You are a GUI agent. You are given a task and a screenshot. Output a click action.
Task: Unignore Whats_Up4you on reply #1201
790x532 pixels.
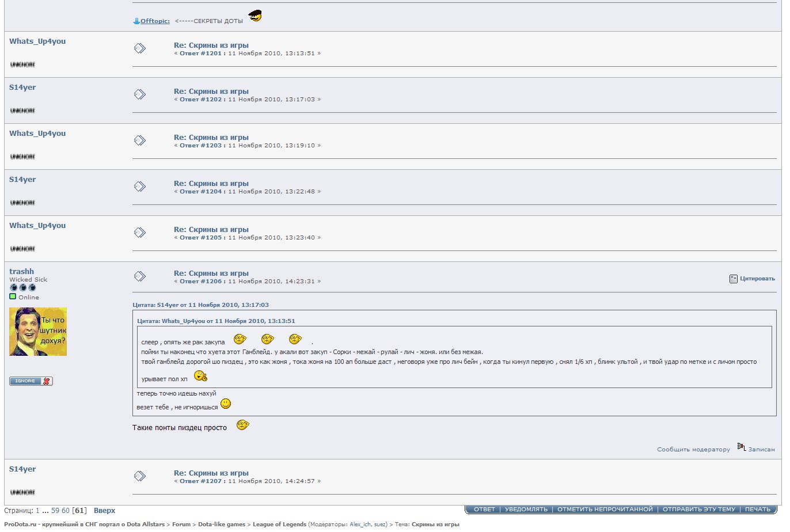click(22, 64)
